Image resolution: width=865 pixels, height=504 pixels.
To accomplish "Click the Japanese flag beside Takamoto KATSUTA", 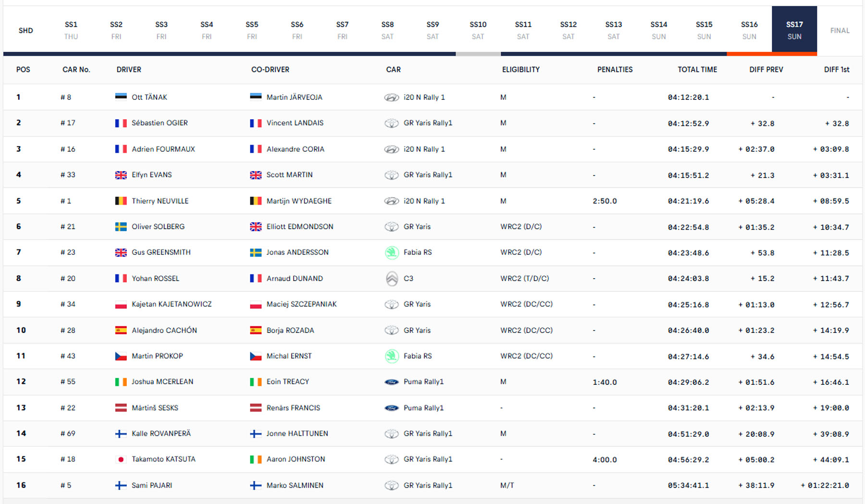I will 121,459.
